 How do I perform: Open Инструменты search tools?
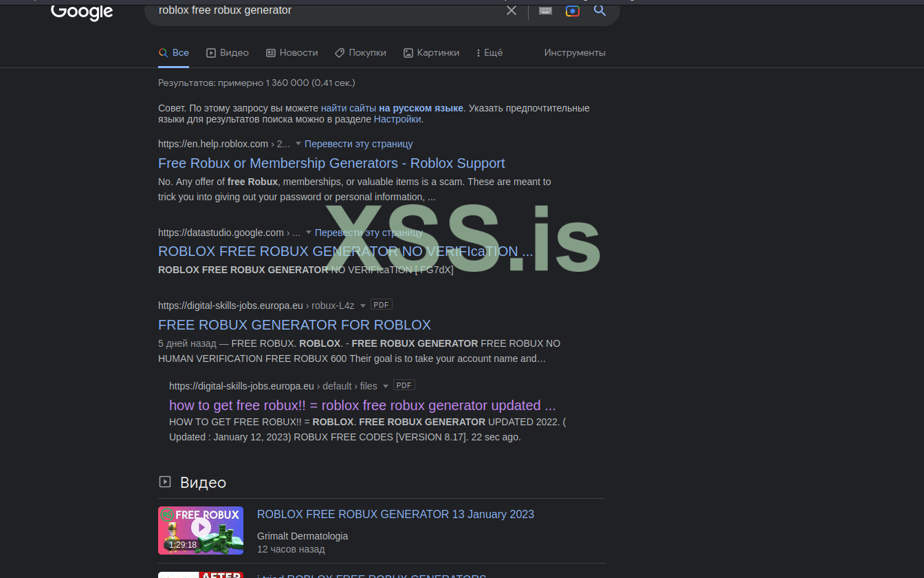[x=575, y=52]
